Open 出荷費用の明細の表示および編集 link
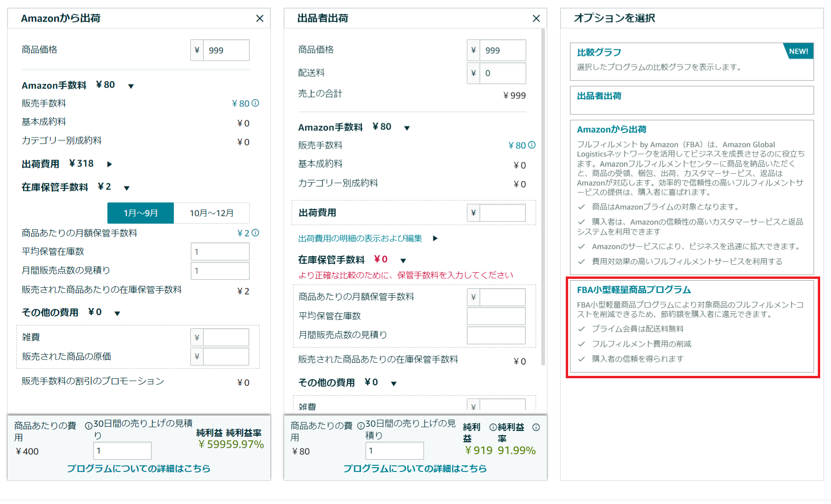This screenshot has height=504, width=831. (360, 238)
